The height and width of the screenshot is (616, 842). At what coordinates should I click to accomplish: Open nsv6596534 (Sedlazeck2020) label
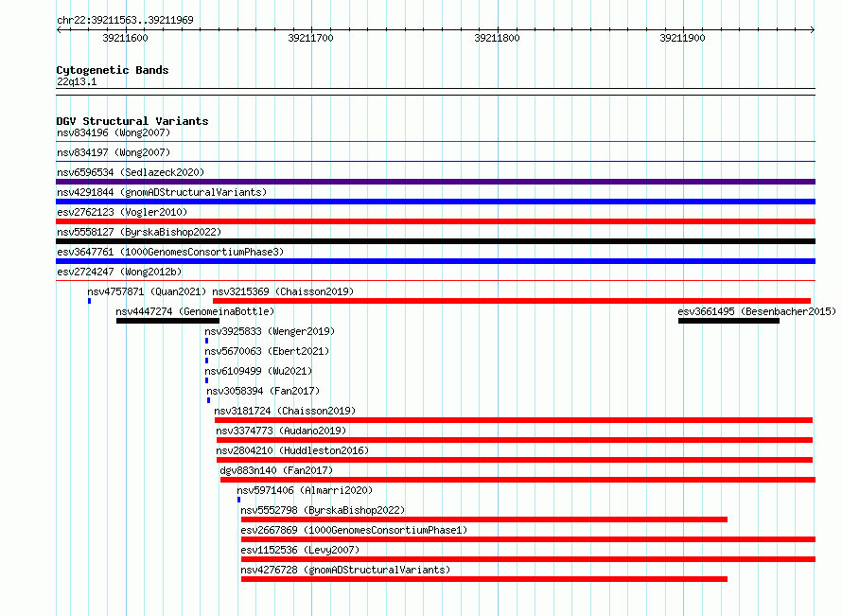pos(131,172)
